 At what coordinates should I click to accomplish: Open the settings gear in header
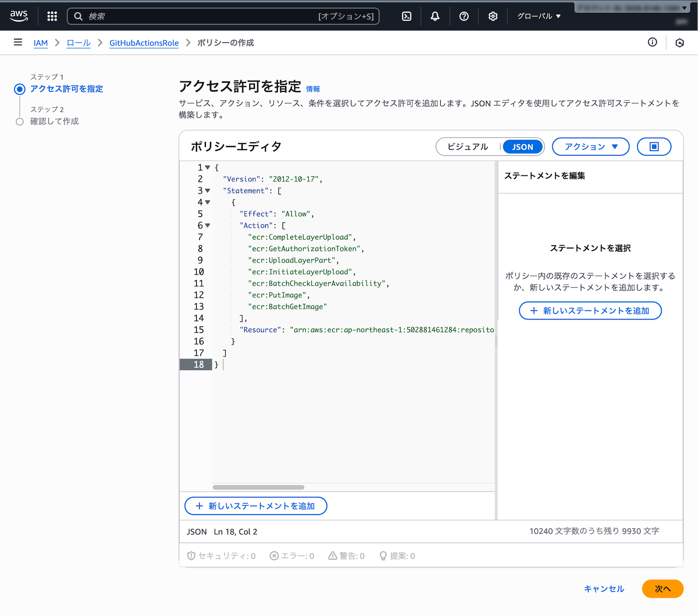493,16
